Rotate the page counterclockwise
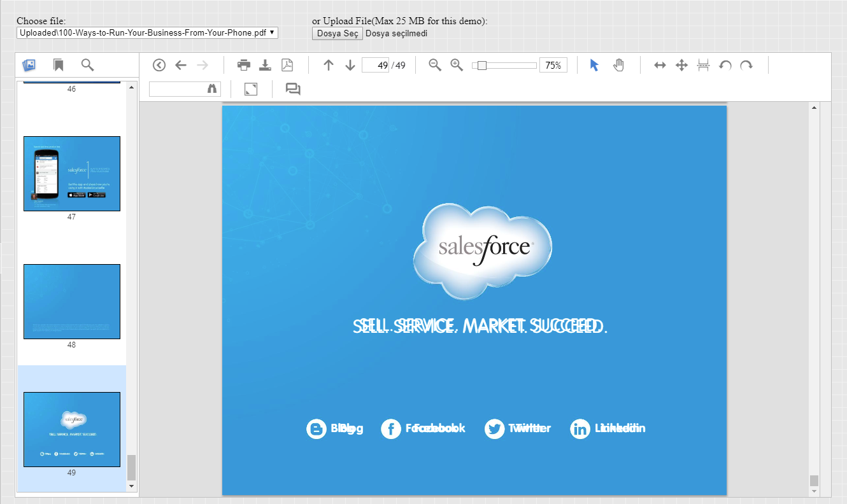This screenshot has width=847, height=504. pyautogui.click(x=725, y=65)
